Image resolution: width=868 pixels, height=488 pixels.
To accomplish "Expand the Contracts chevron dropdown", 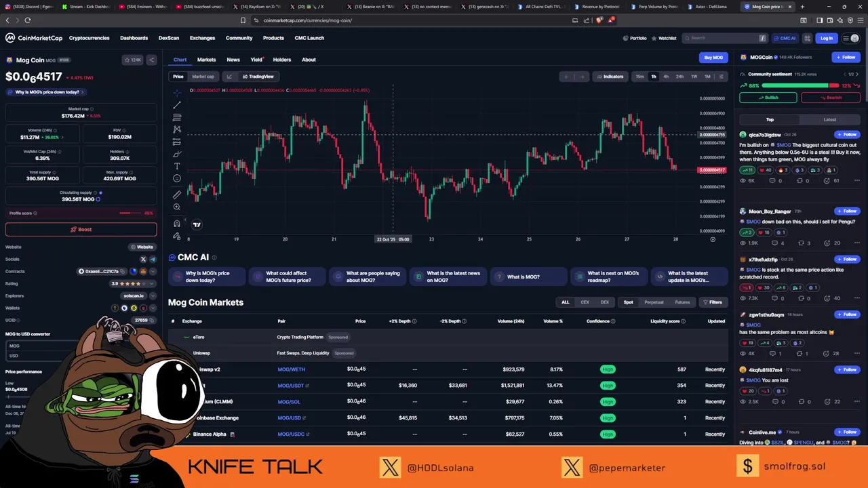I will [153, 271].
